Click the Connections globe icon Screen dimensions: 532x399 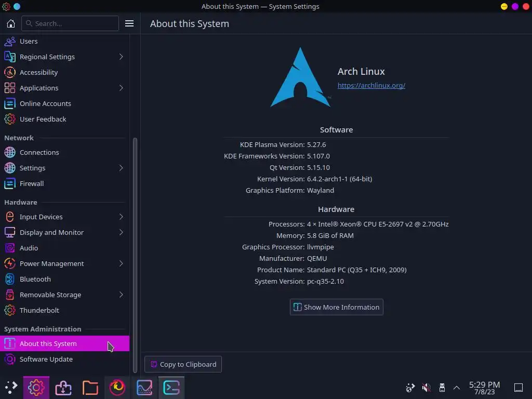[x=10, y=152]
